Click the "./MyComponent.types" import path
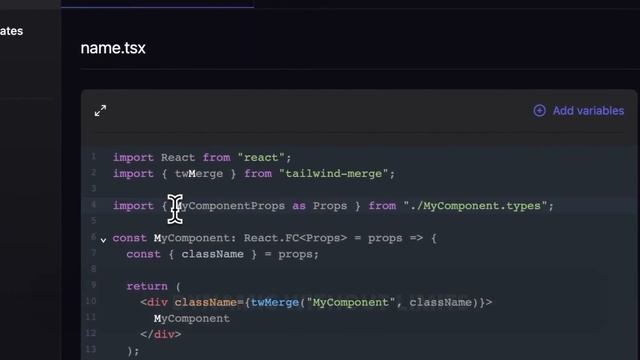 (475, 206)
